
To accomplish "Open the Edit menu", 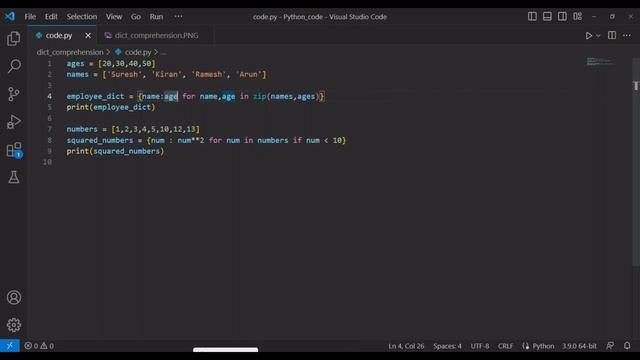I will click(x=51, y=16).
